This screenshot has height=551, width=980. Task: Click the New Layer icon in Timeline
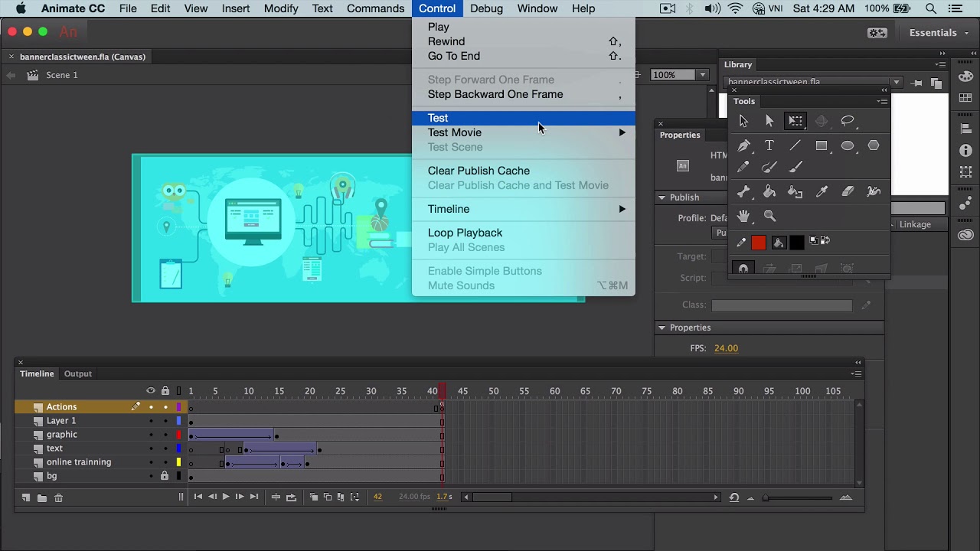pos(26,497)
